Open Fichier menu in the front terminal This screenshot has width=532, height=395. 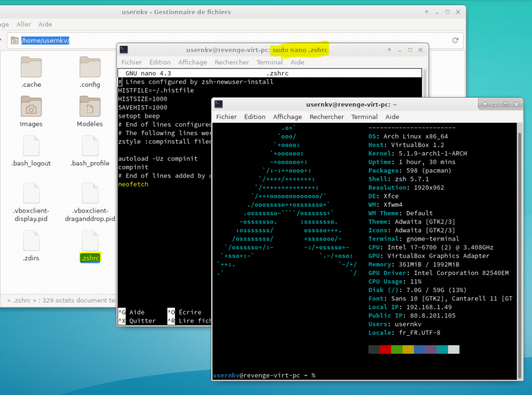(x=227, y=117)
